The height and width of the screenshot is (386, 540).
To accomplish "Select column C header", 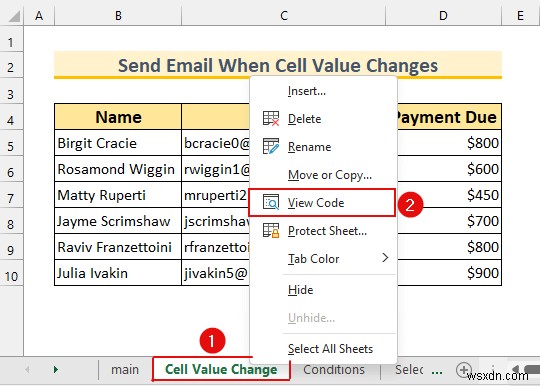I will click(x=283, y=16).
